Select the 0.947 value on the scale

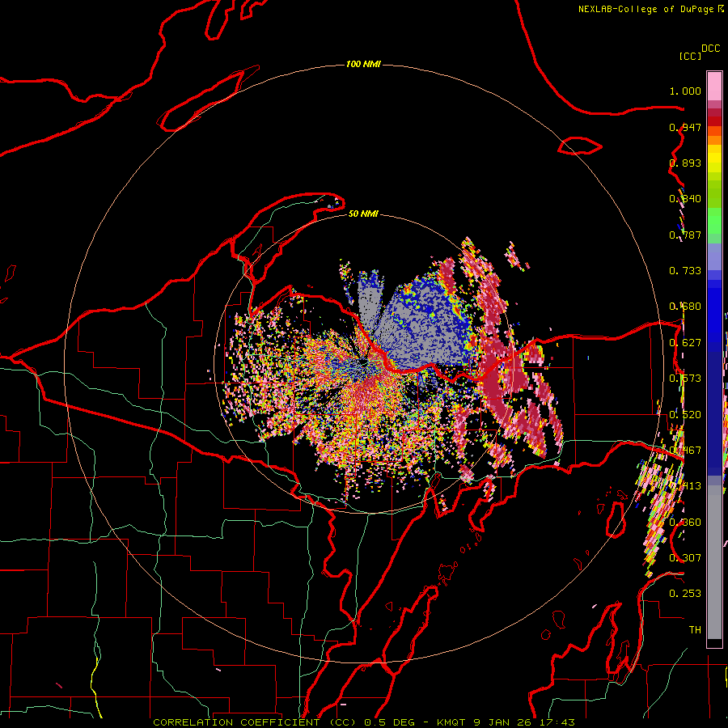tap(685, 127)
